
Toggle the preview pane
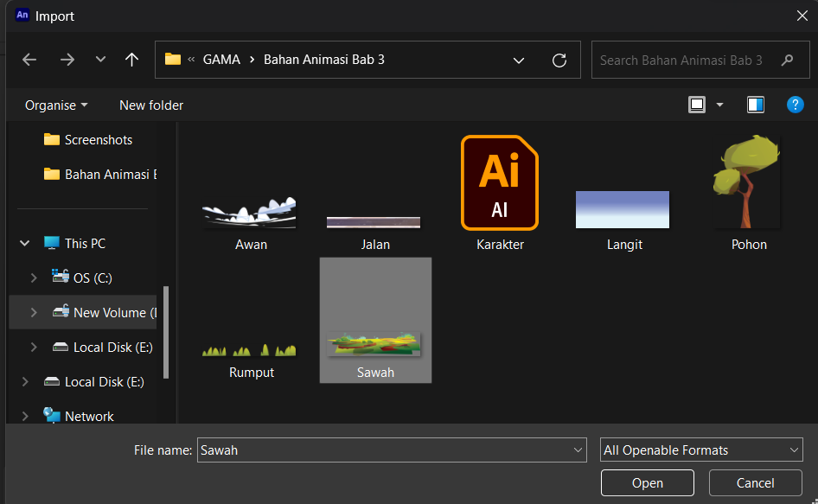(756, 105)
